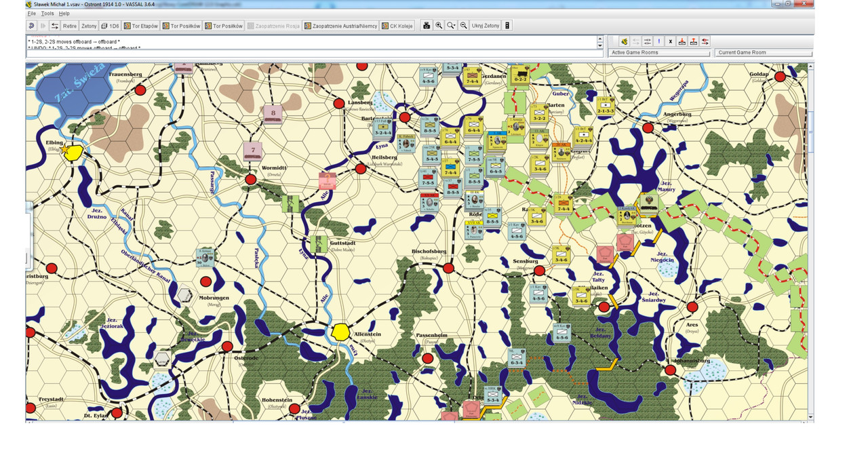Click the red Johannisburg town marker
The image size is (868, 470).
(670, 370)
